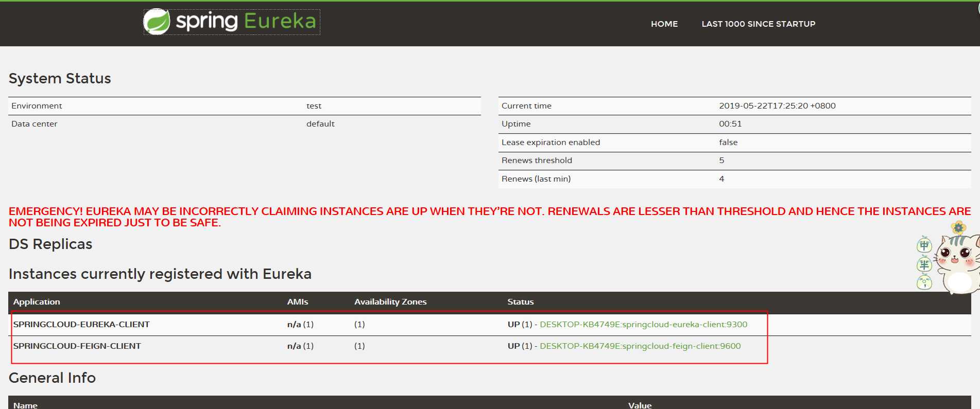Click the Data center label
This screenshot has height=409, width=980.
(34, 123)
